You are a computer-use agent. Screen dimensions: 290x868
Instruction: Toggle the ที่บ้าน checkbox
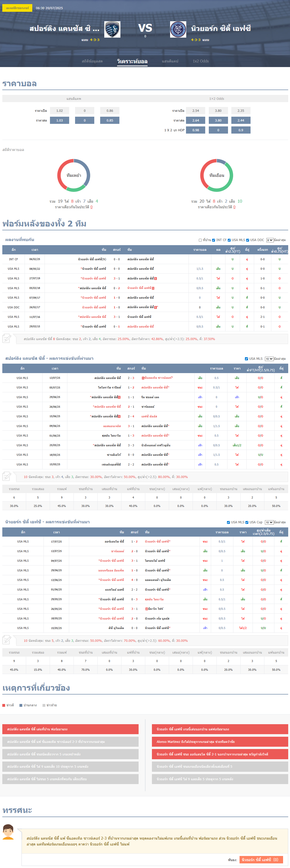[x=200, y=240]
